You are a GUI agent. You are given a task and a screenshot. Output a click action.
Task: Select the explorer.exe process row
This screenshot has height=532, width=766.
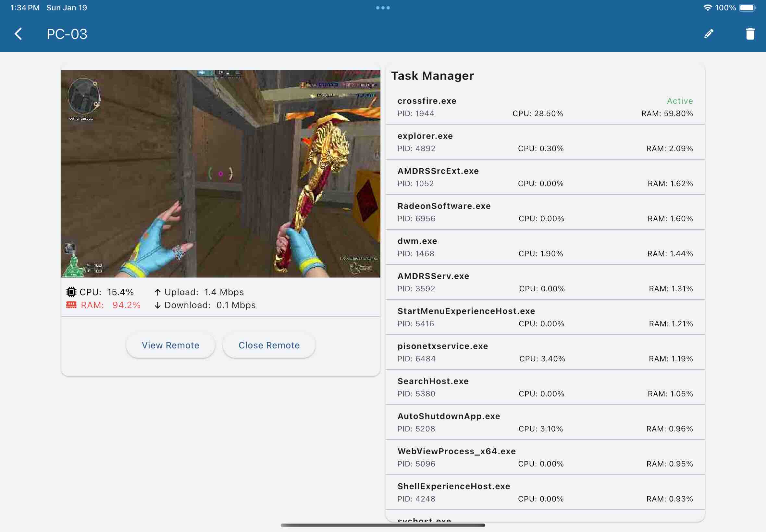[545, 142]
